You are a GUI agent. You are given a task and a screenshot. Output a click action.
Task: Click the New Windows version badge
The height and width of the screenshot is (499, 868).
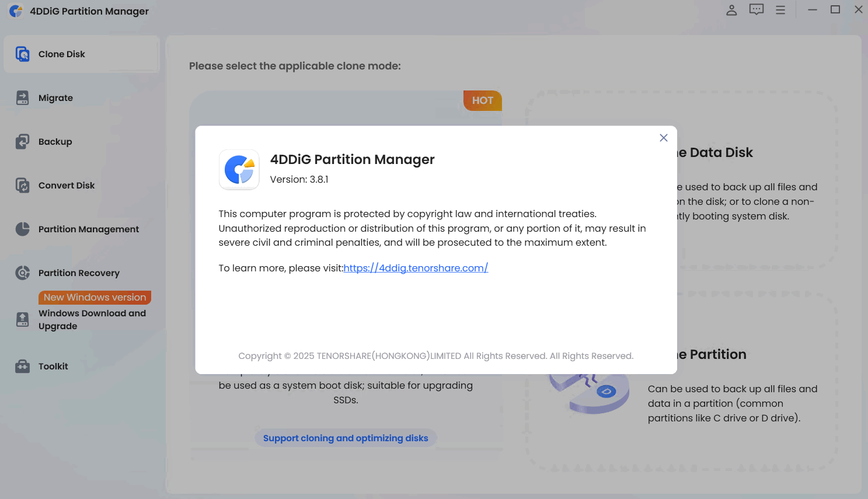95,298
